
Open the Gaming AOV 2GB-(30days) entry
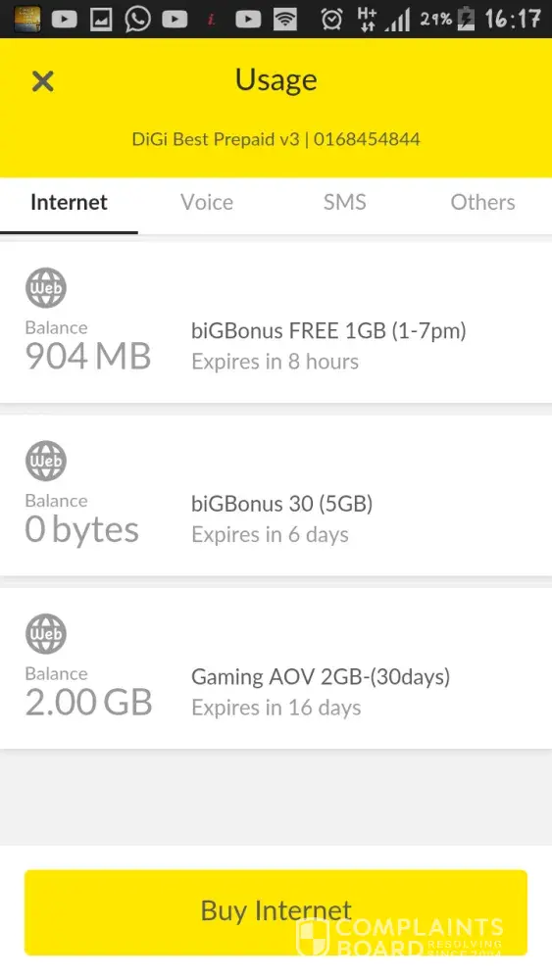[276, 668]
